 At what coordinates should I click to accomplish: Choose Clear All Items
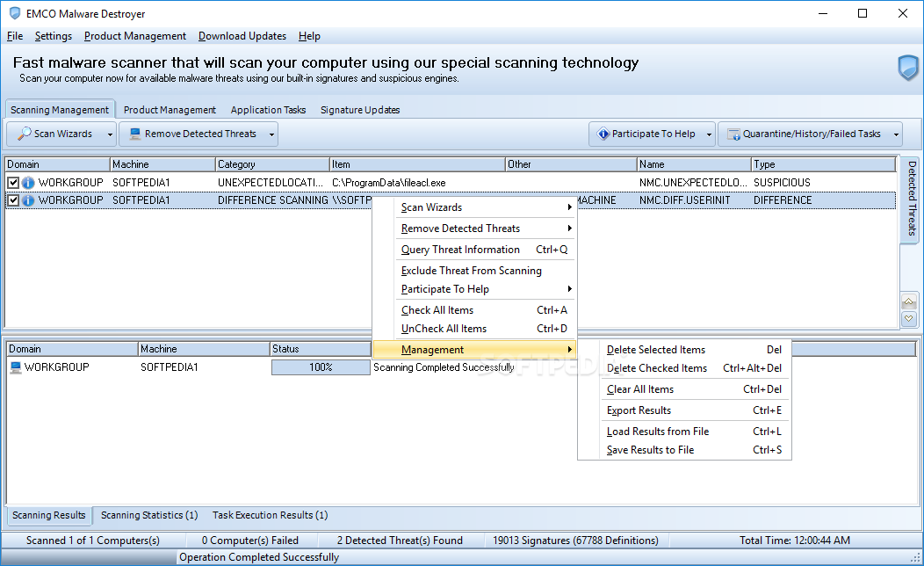pos(684,389)
